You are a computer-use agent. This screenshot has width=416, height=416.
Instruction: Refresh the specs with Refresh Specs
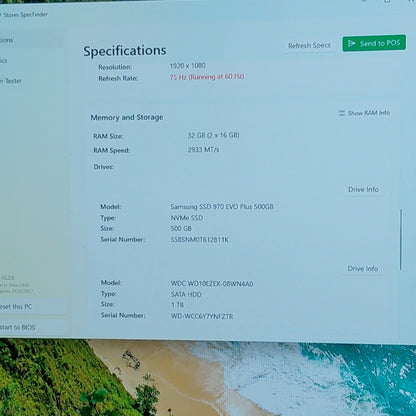(x=309, y=45)
